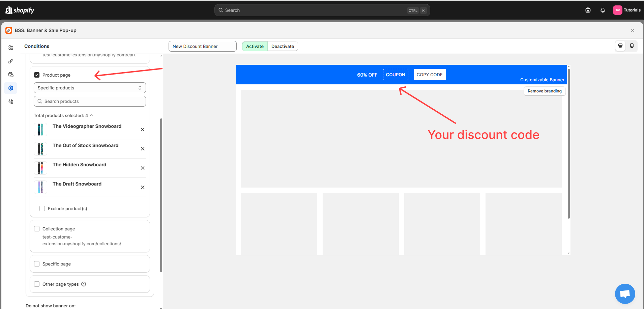Click the collections URL text under Collection page

82,241
